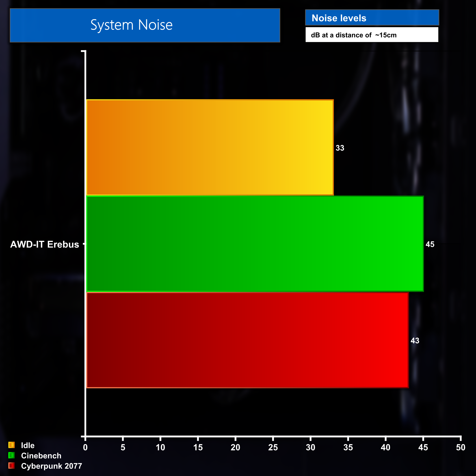The width and height of the screenshot is (476, 476).
Task: Click the 33 value label
Action: (340, 148)
